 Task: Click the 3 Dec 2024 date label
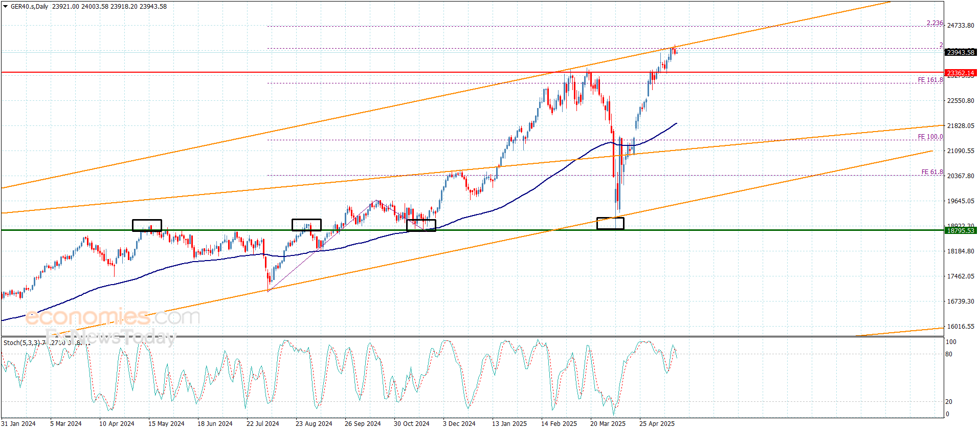coord(459,423)
